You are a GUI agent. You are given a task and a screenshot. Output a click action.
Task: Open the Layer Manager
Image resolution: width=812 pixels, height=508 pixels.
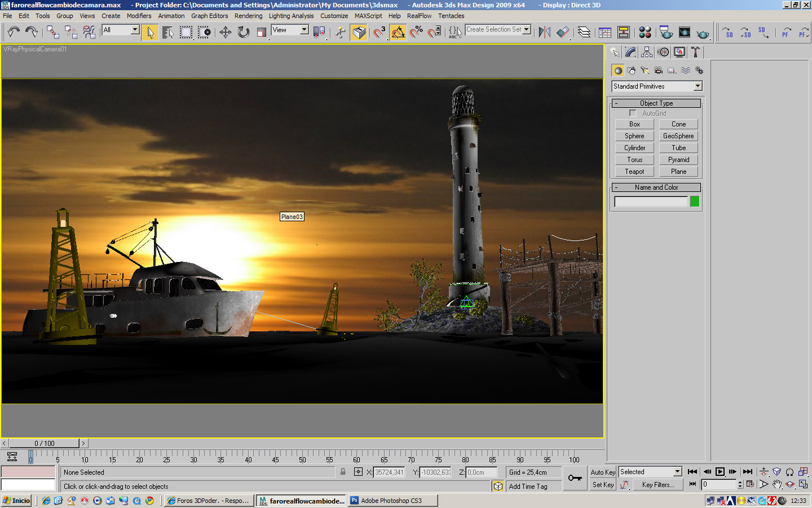(584, 32)
